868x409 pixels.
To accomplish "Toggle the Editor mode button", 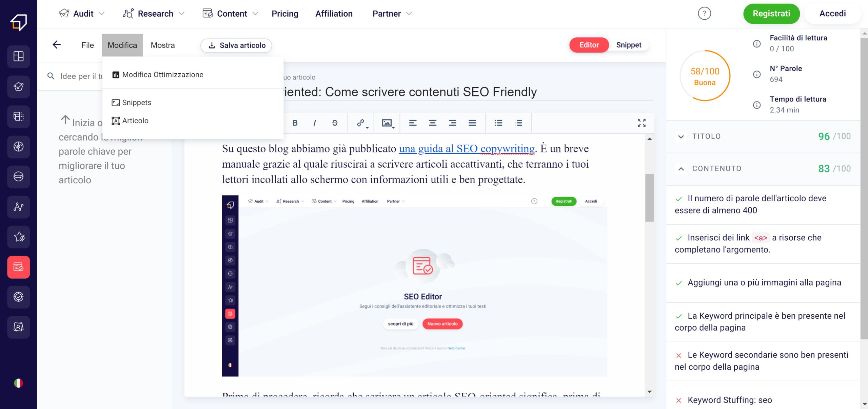I will coord(589,45).
